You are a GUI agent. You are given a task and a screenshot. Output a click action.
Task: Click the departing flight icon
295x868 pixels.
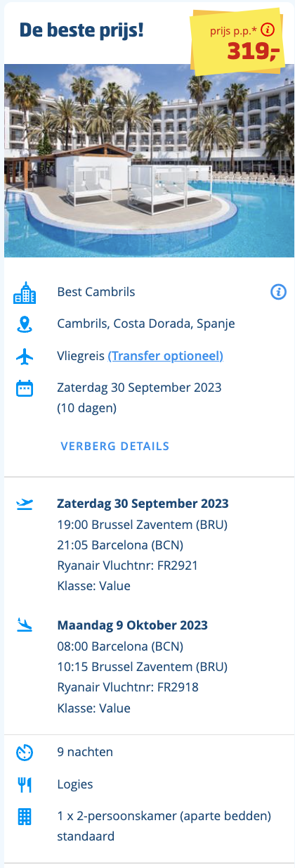pos(25,504)
